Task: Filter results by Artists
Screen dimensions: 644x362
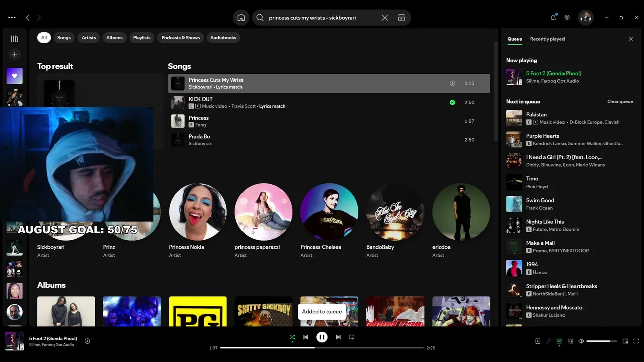Action: coord(89,38)
